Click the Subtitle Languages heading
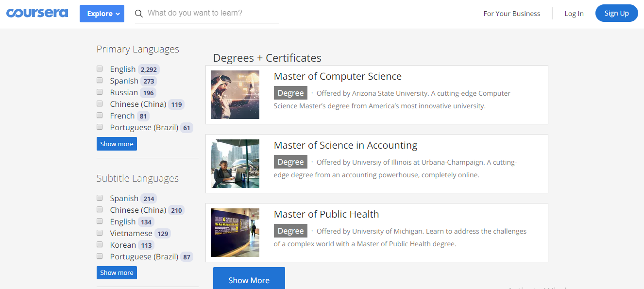 (137, 178)
